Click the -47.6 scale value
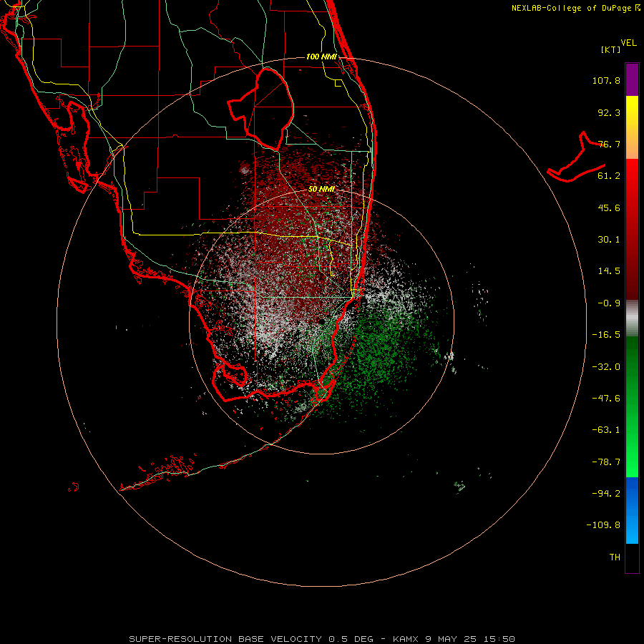 (606, 399)
